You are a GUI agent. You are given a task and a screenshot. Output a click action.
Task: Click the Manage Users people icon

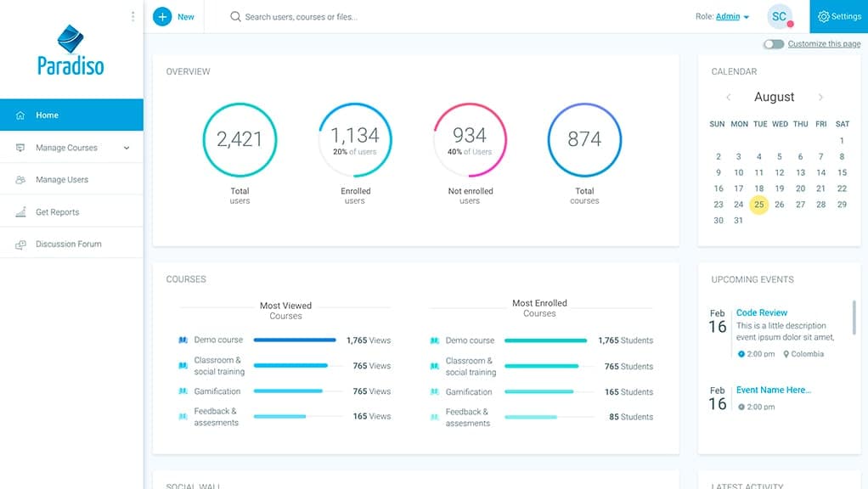20,180
